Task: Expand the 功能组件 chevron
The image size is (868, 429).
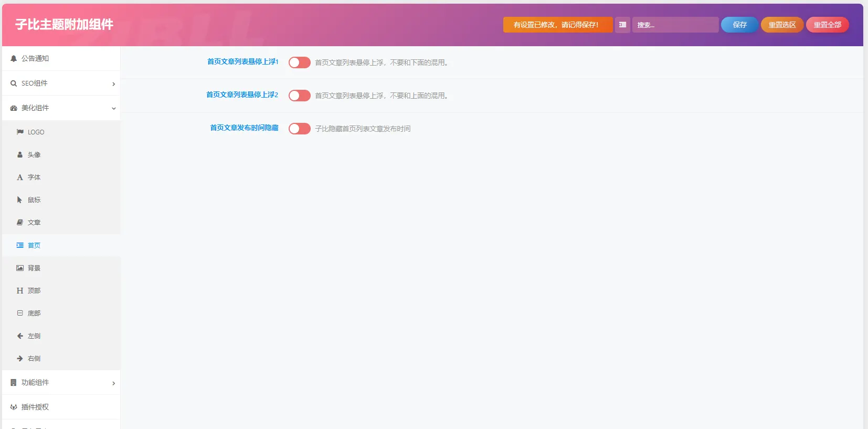Action: [x=113, y=383]
